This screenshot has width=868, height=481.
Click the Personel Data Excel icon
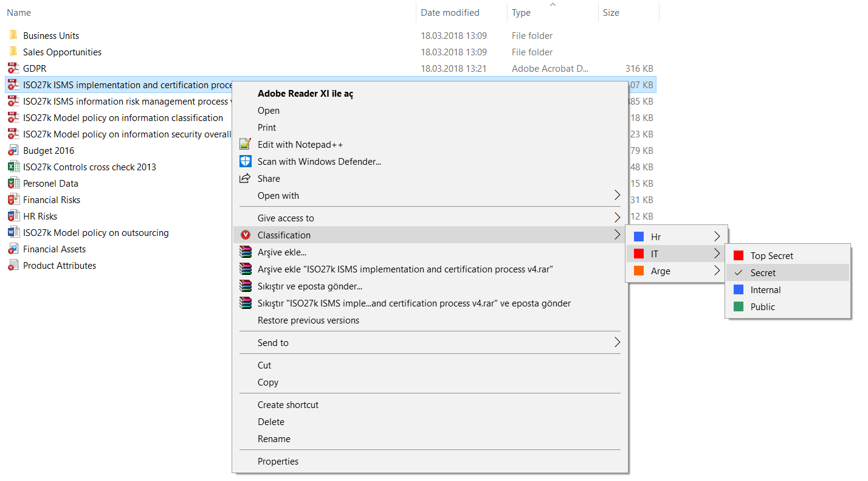13,183
